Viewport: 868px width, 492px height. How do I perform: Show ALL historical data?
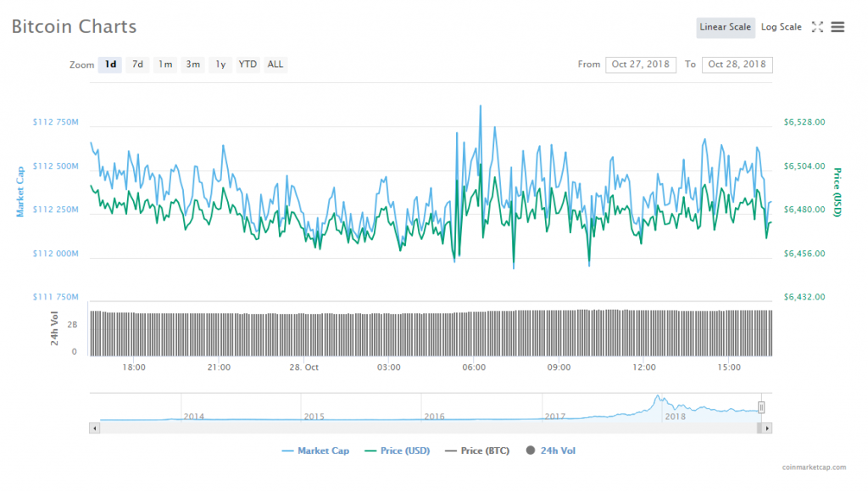pos(275,64)
